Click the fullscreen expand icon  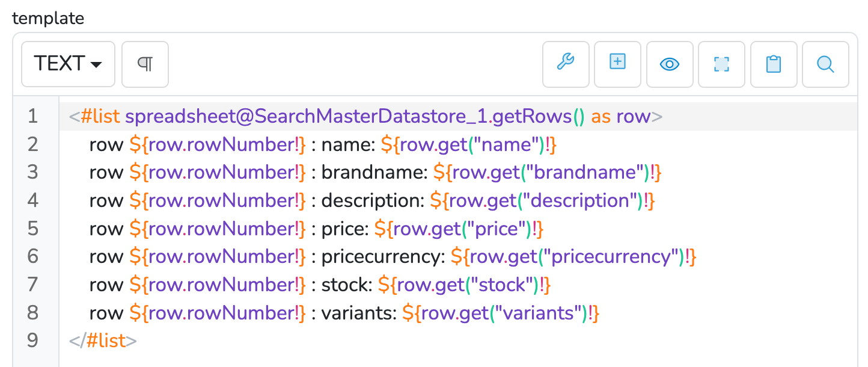(x=721, y=64)
